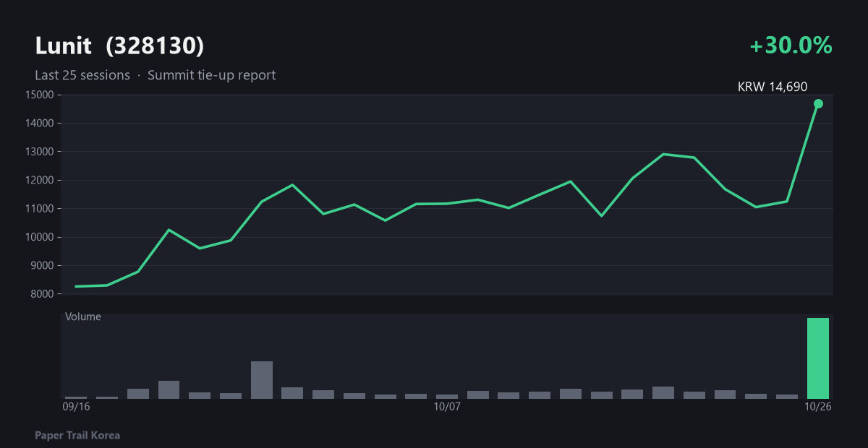Click the Paper Trail Korea credit
Image resolution: width=868 pixels, height=448 pixels.
coord(77,435)
